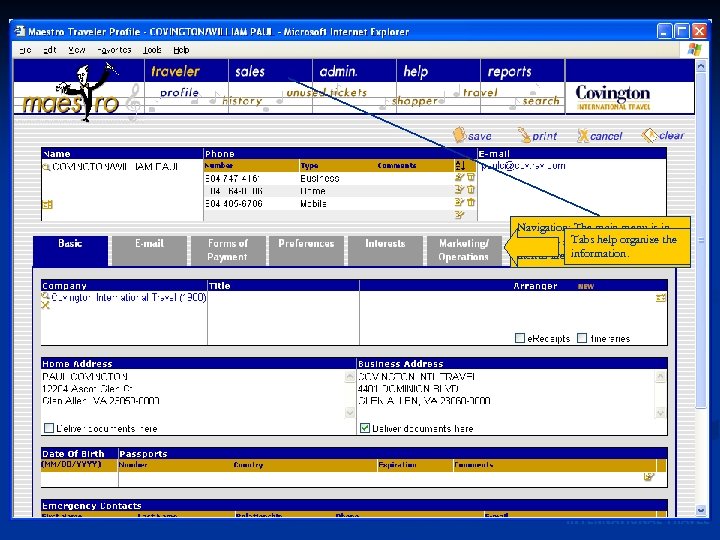Viewport: 720px width, 540px height.
Task: Click the Arranger list icon
Action: pos(661,298)
